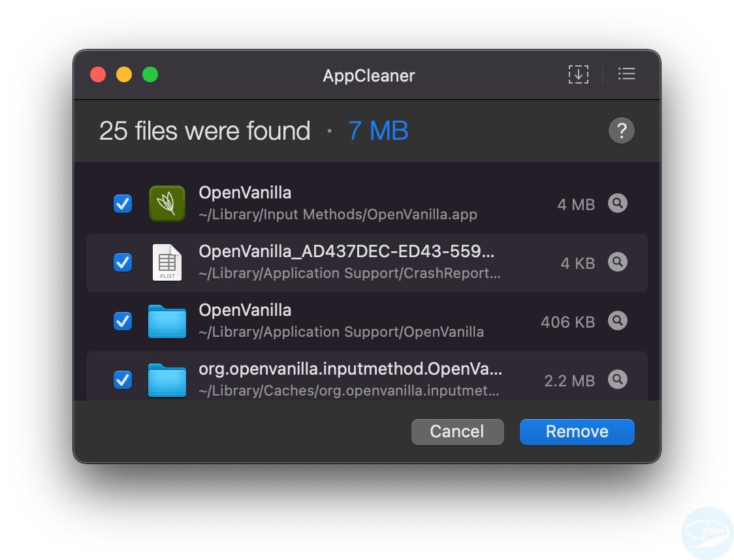Viewport: 734px width, 560px height.
Task: Uncheck the org.openvanilla.inputmethod Caches entry
Action: point(122,380)
